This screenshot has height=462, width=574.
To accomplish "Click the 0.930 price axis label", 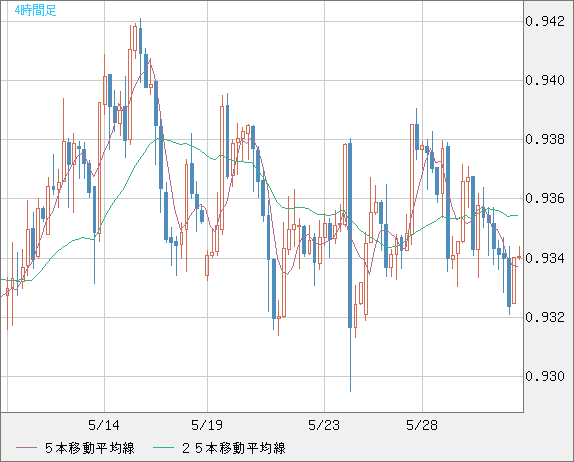I will click(x=545, y=376).
